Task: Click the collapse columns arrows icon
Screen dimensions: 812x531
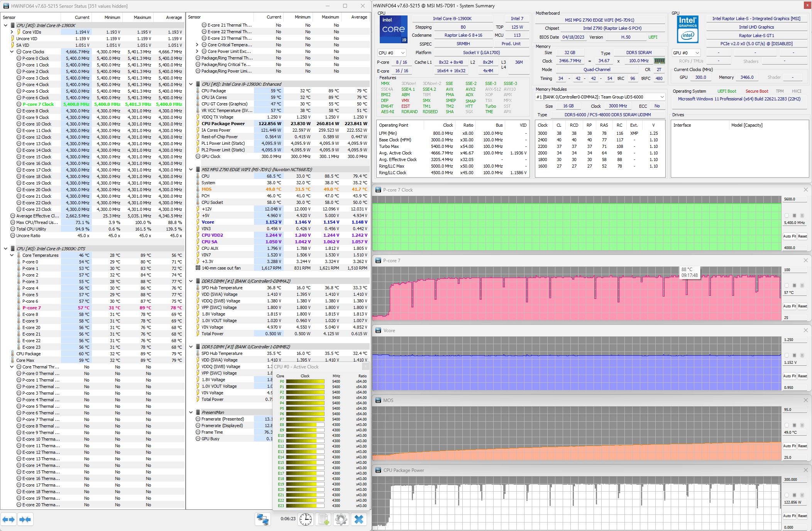Action: [x=25, y=519]
